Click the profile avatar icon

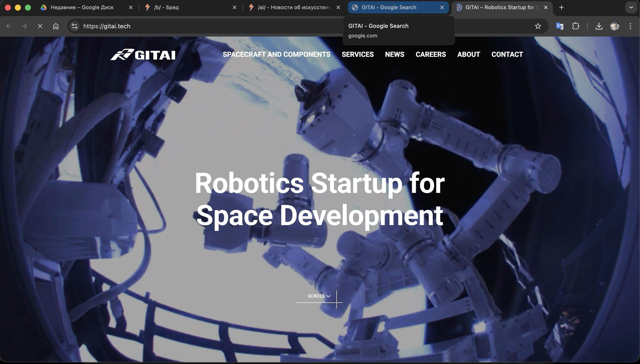click(x=614, y=26)
